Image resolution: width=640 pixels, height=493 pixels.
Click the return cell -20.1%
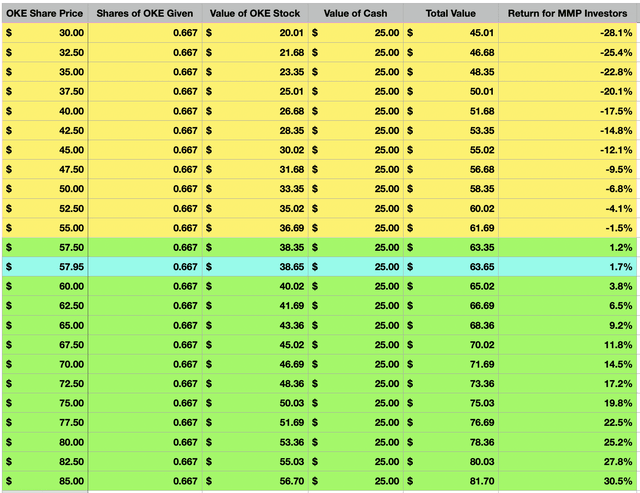click(x=567, y=91)
